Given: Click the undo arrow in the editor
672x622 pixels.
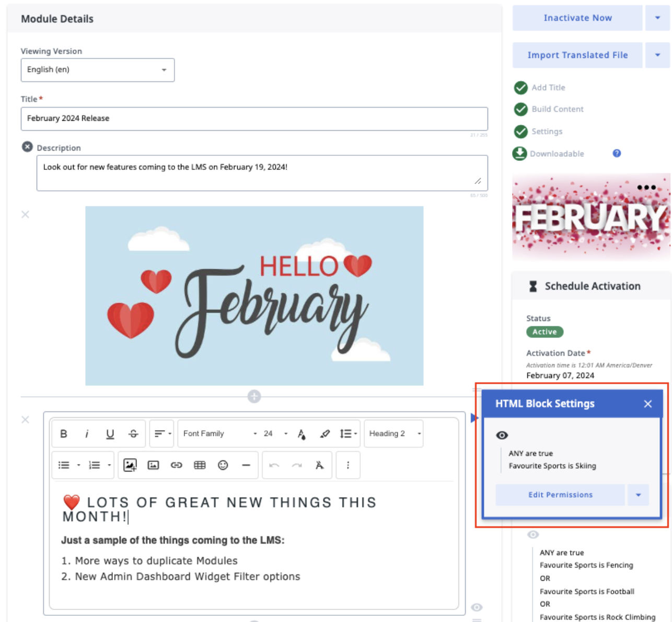Looking at the screenshot, I should click(x=274, y=465).
